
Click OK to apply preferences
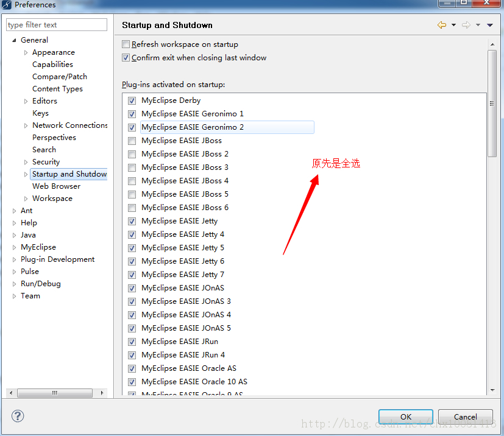(x=406, y=417)
